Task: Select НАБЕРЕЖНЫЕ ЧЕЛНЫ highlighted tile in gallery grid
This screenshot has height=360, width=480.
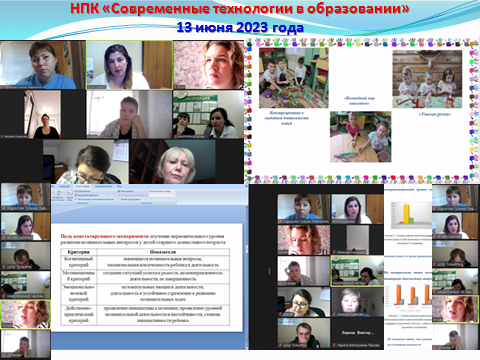Action: (x=357, y=271)
